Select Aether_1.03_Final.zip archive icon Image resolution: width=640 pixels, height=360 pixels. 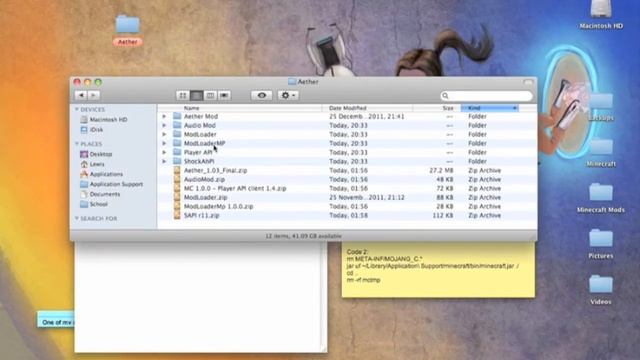177,170
